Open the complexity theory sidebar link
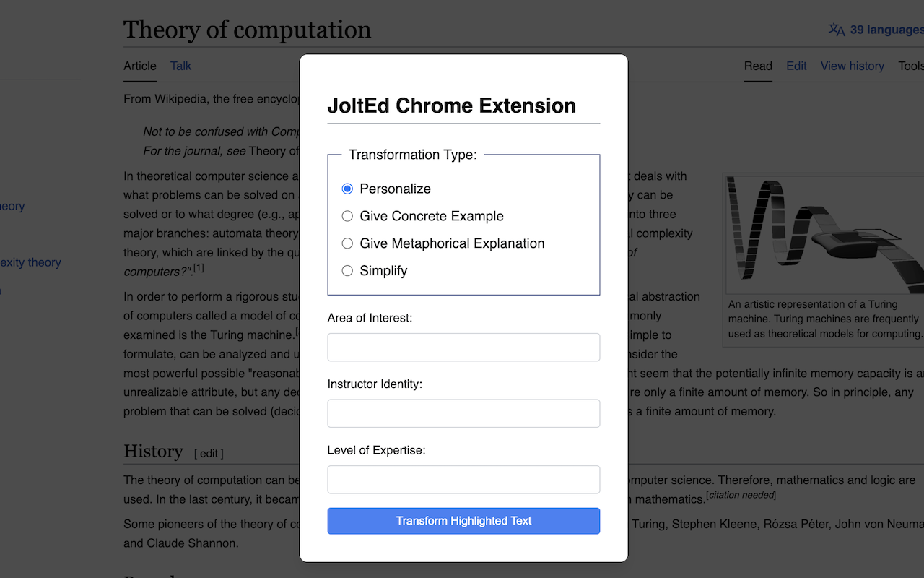 30,262
